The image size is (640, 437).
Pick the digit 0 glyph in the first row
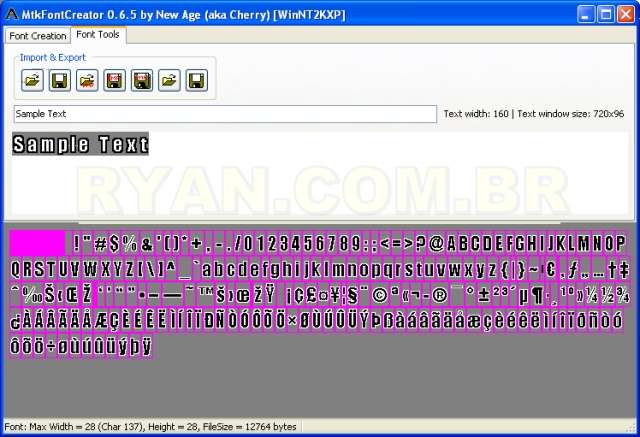click(x=260, y=243)
